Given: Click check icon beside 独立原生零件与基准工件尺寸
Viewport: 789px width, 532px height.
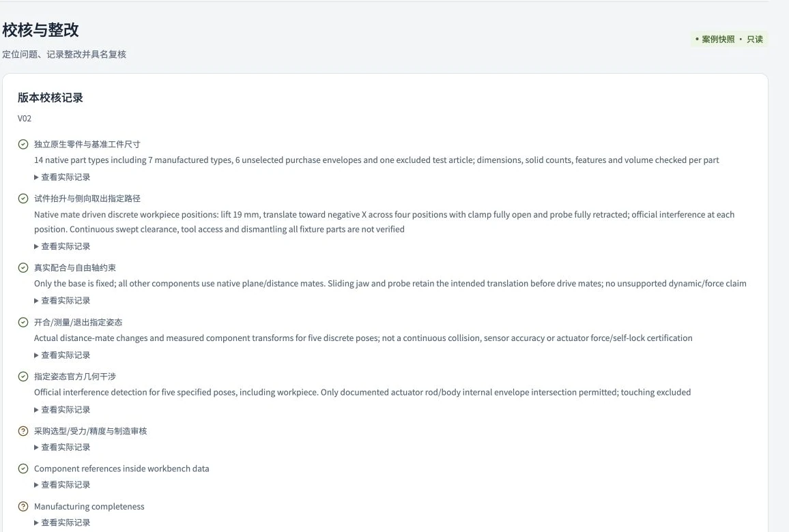Looking at the screenshot, I should 23,145.
